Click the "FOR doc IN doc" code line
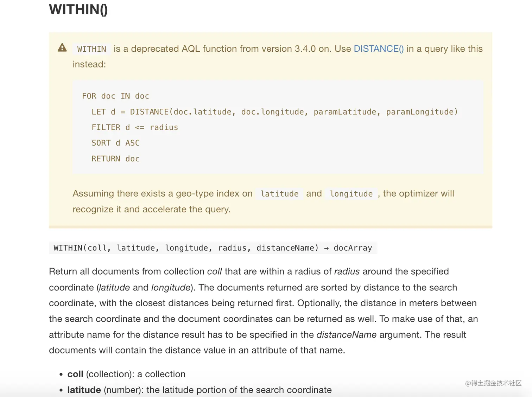The width and height of the screenshot is (532, 397). coord(115,96)
